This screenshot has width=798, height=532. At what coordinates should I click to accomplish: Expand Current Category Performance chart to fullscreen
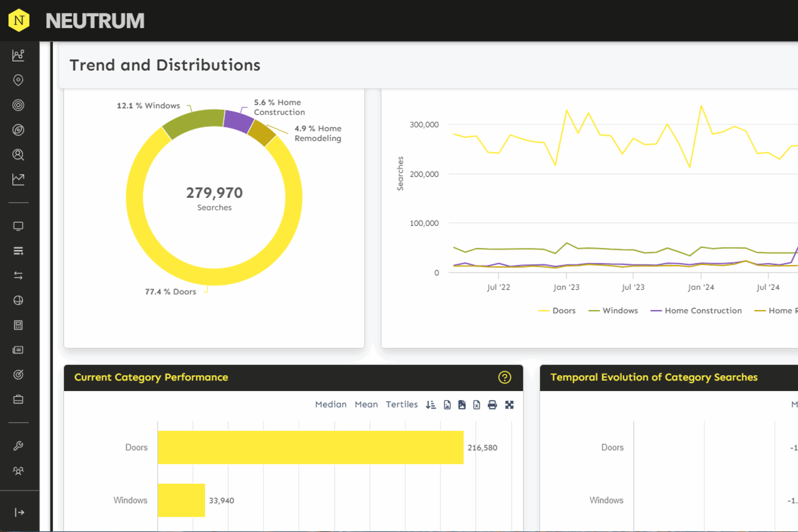tap(509, 405)
